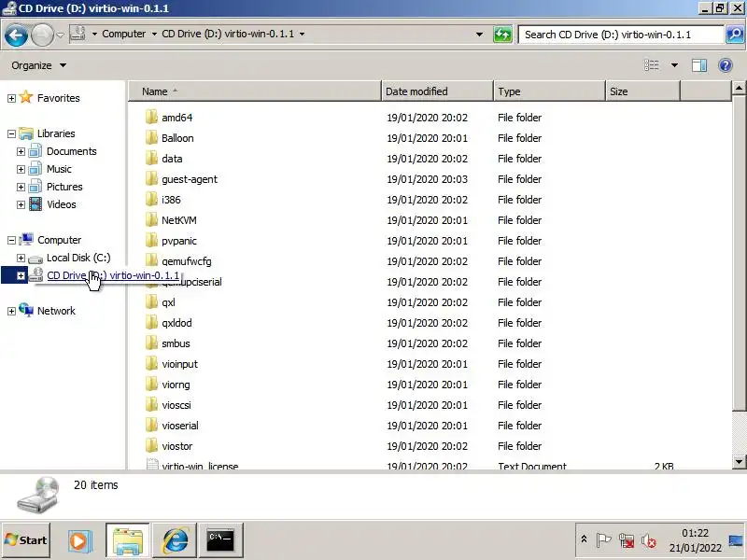The width and height of the screenshot is (747, 560).
Task: Select the virtio-win_license text file
Action: [x=200, y=466]
